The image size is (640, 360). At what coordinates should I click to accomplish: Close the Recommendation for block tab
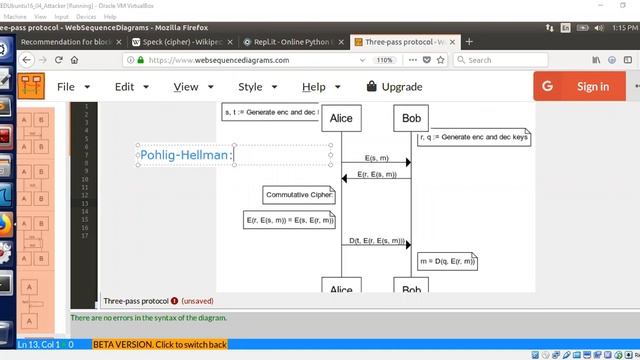119,42
